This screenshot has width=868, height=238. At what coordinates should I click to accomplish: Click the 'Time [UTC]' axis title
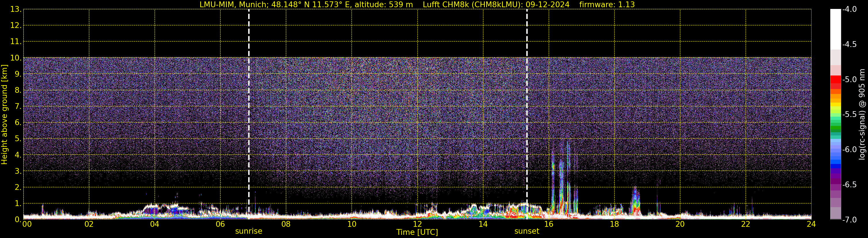(417, 232)
